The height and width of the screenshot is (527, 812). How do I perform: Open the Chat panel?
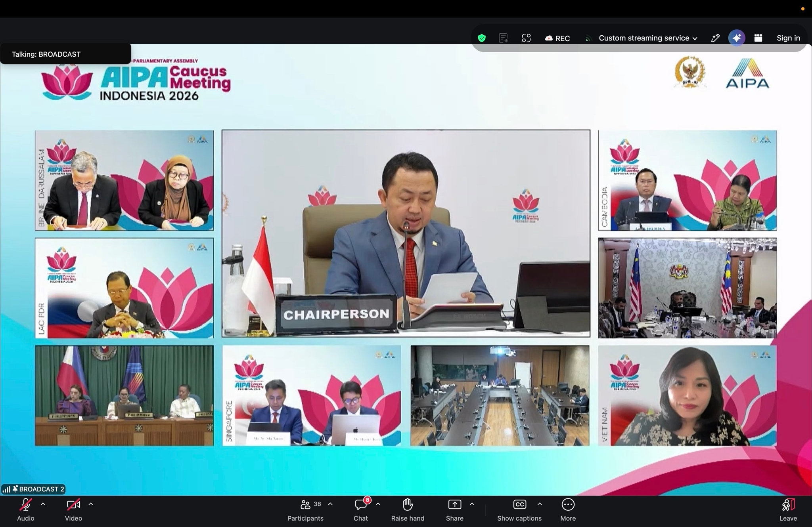pyautogui.click(x=361, y=510)
